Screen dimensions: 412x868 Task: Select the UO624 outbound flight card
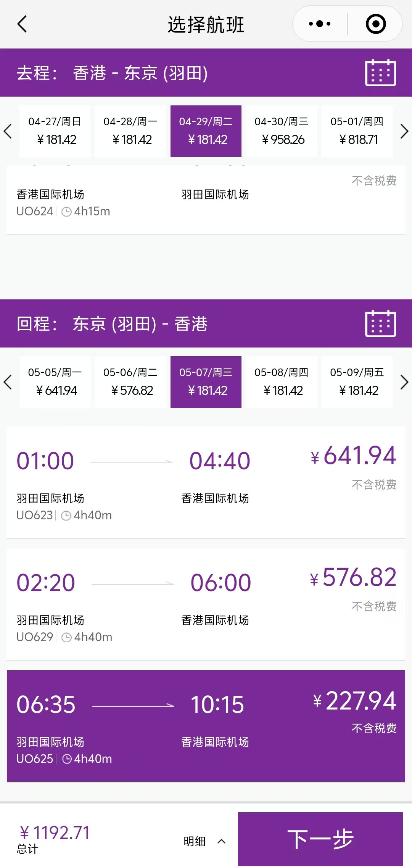tap(206, 200)
